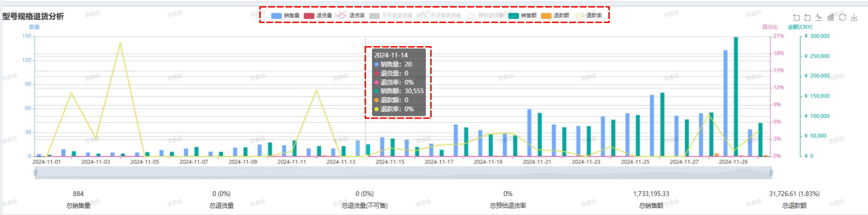This screenshot has height=215, width=868.
Task: Click the zoom reset (back) icon
Action: coord(808,17)
